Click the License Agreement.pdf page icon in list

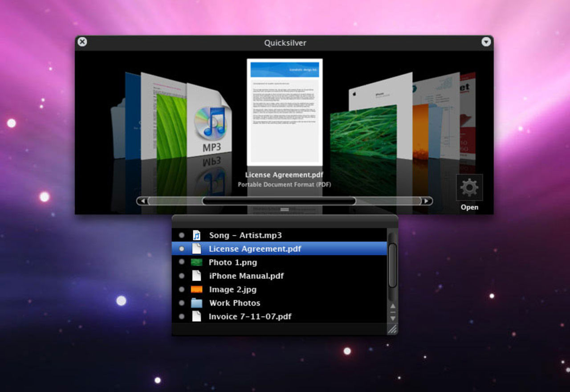pos(196,249)
